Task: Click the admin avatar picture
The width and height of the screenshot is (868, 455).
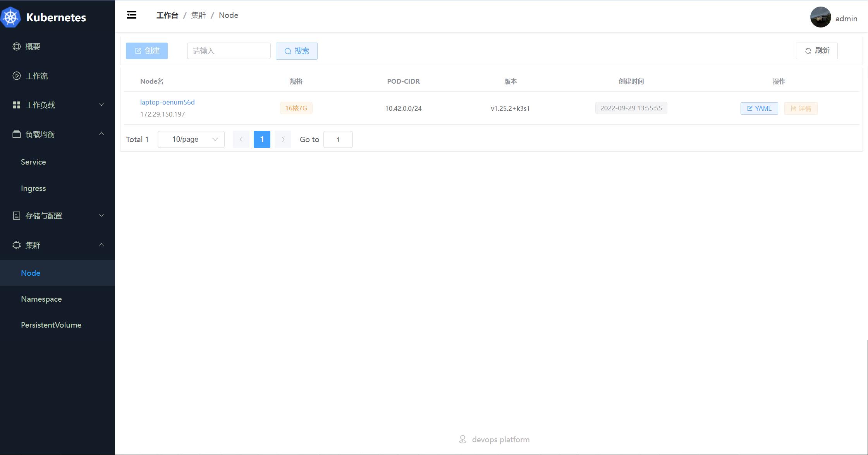Action: point(820,17)
